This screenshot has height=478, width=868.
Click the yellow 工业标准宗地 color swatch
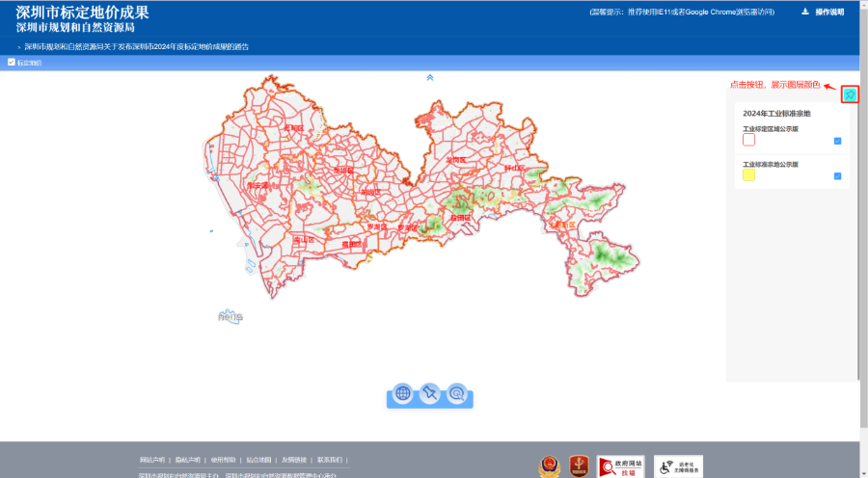[x=748, y=175]
